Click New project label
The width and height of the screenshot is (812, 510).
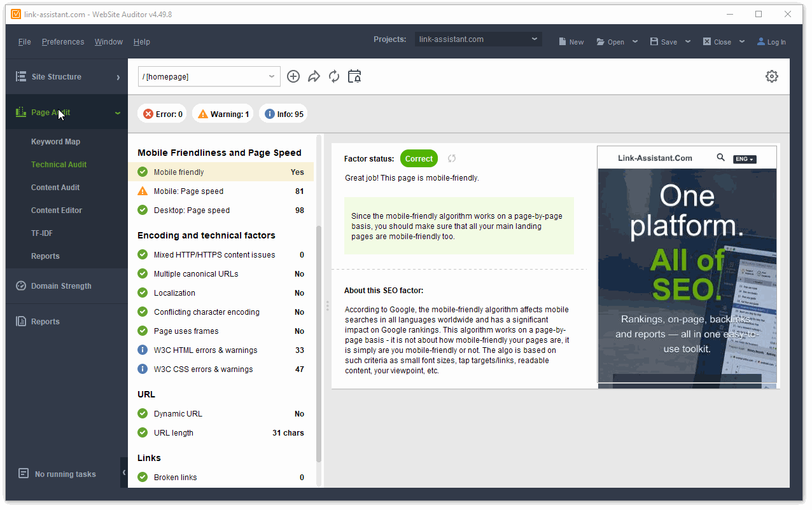pyautogui.click(x=577, y=42)
